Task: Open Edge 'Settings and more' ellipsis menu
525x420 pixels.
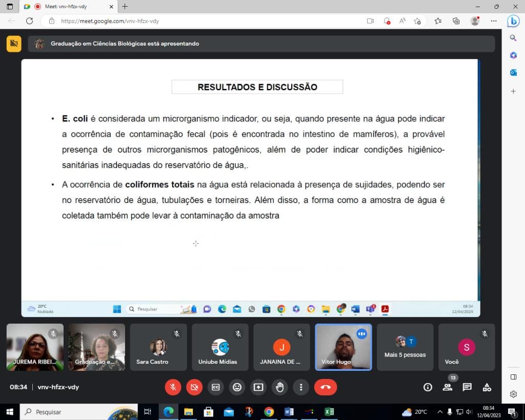Action: coord(494,21)
